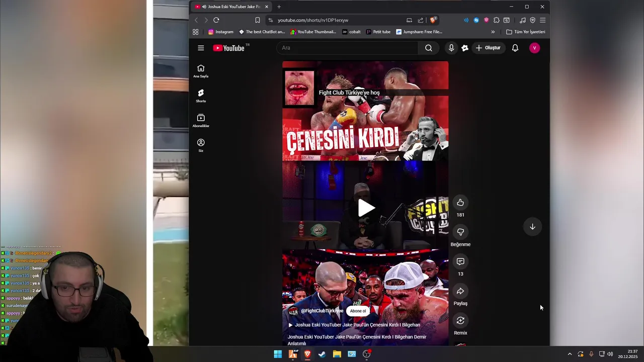Open Ana Sayfa in YouTube sidebar
The image size is (644, 362).
point(201,71)
